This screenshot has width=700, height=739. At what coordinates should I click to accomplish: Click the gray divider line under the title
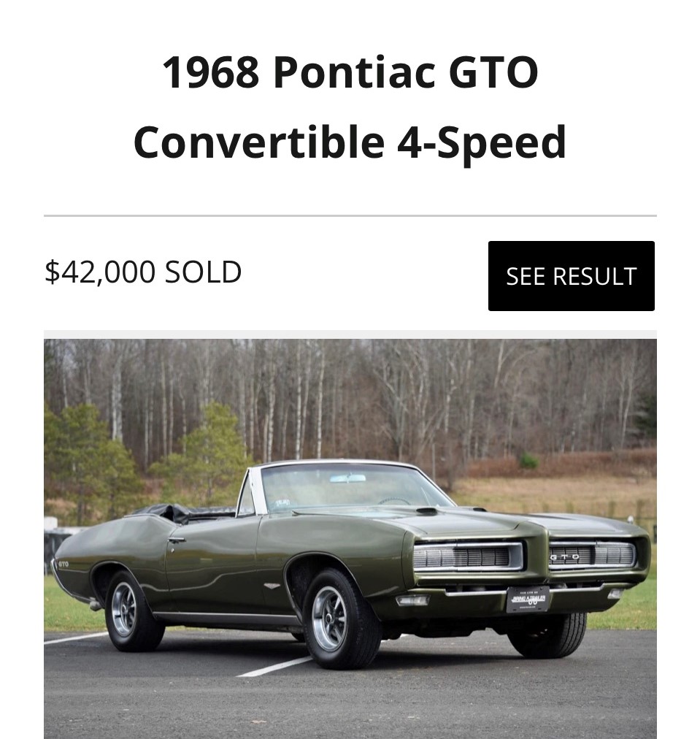pos(350,216)
